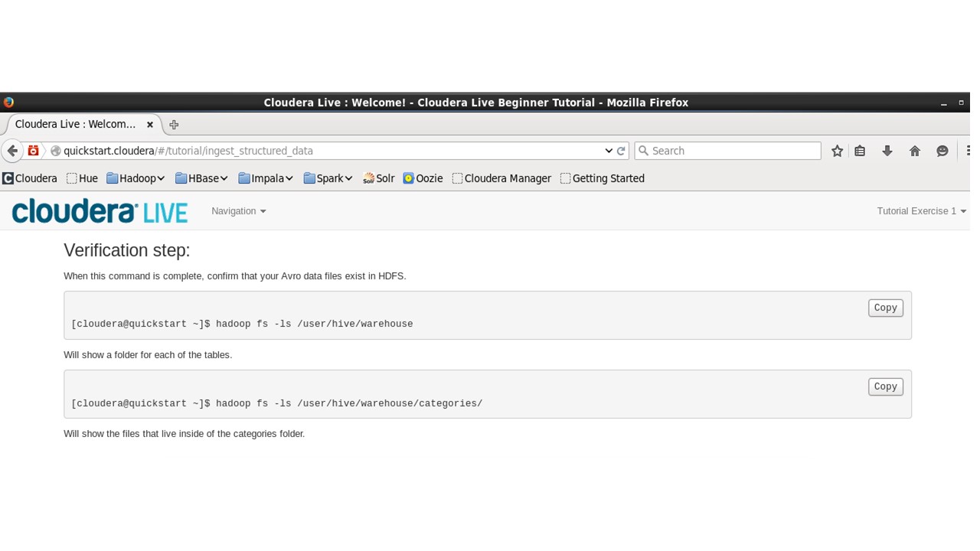This screenshot has width=980, height=551.
Task: Select the Cloudera Live : Welcome tab
Action: [x=75, y=124]
